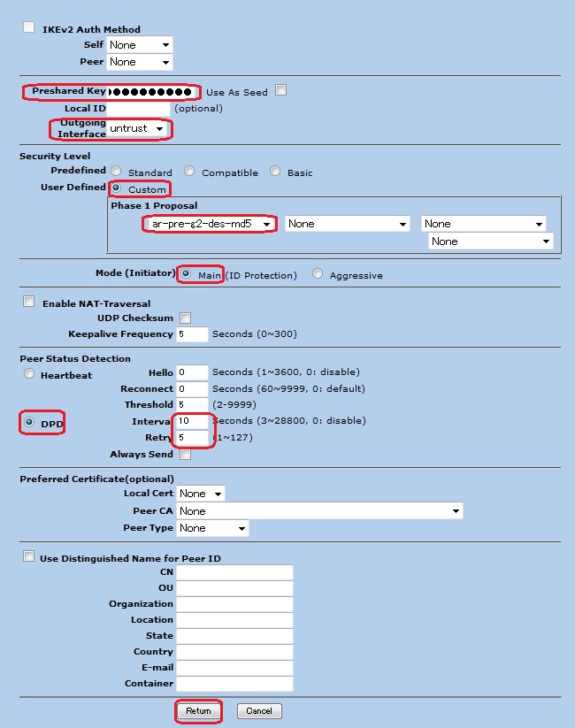Select the Basic security level
This screenshot has height=728, width=575.
(x=275, y=172)
